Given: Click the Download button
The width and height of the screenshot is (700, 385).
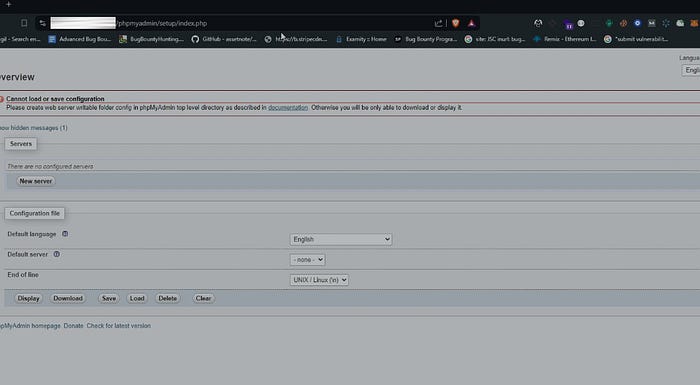Looking at the screenshot, I should coord(68,298).
